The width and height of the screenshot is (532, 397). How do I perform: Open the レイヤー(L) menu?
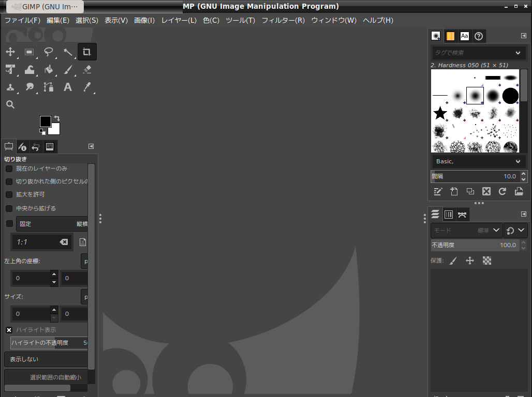(179, 20)
